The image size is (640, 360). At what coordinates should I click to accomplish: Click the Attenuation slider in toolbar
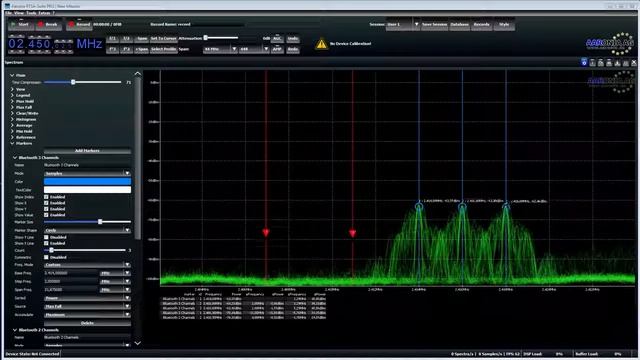(221, 38)
